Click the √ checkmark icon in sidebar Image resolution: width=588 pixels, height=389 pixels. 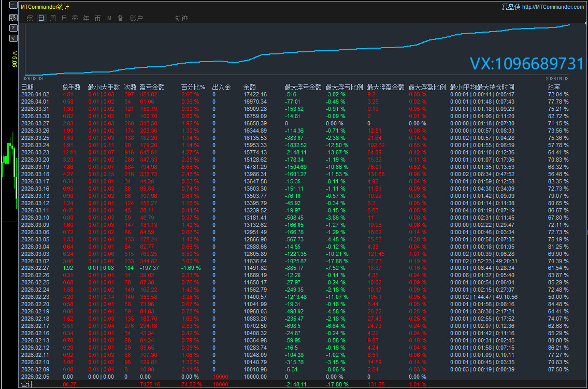point(13,38)
